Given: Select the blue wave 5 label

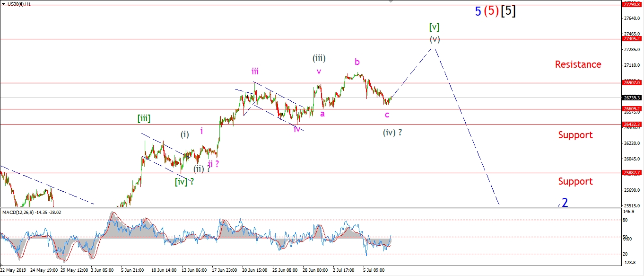Looking at the screenshot, I should [478, 11].
